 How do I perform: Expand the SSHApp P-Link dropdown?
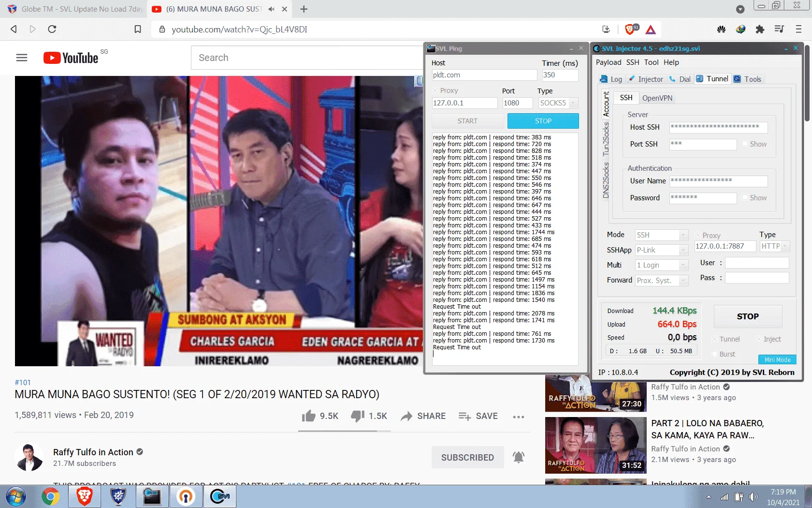tap(683, 250)
